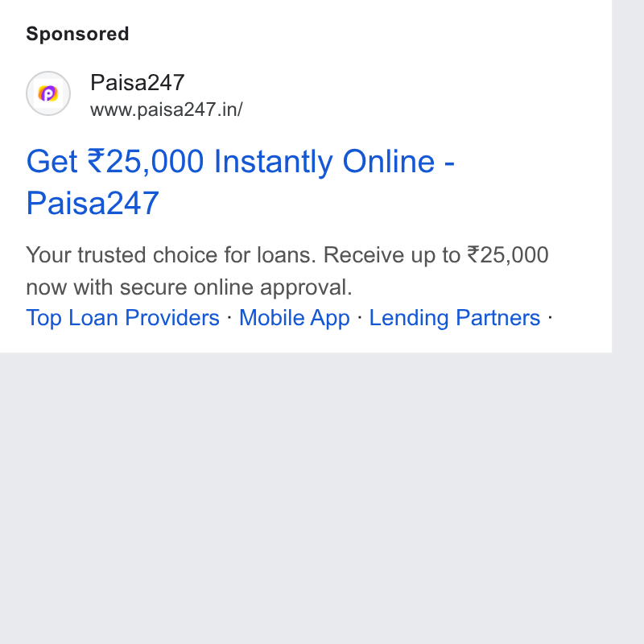Click the Get ₹25,000 Instantly Online headline

[240, 182]
